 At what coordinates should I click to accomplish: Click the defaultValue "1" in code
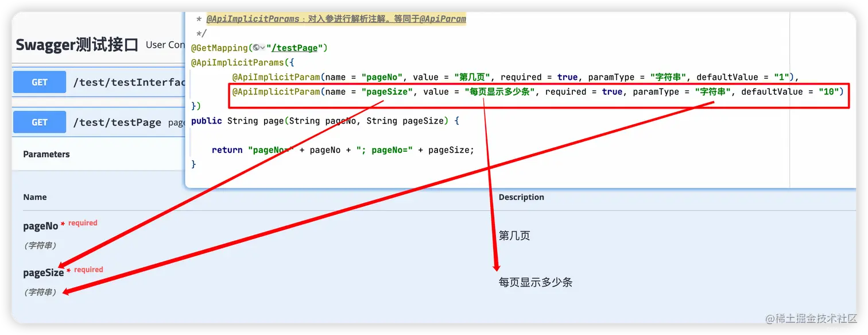tap(782, 77)
